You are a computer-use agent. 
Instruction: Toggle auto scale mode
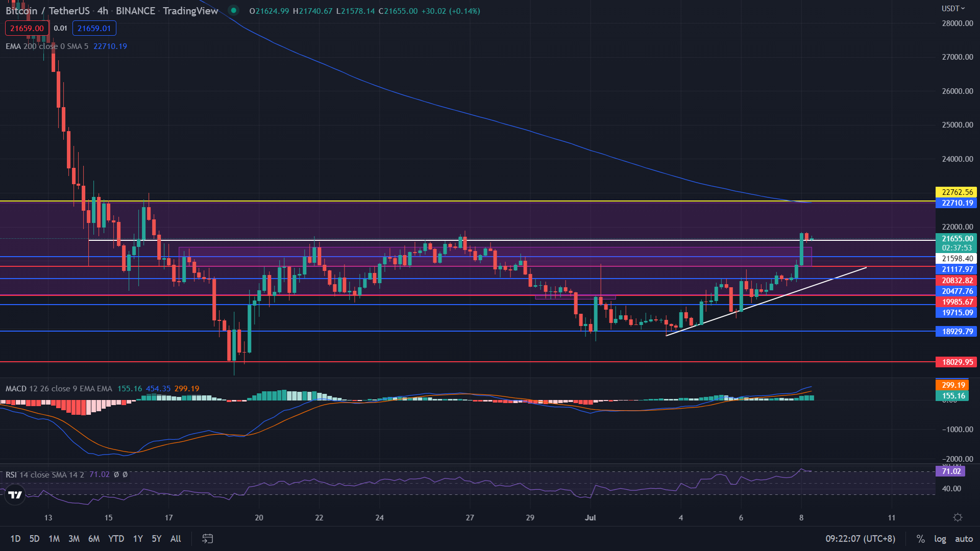pyautogui.click(x=964, y=538)
